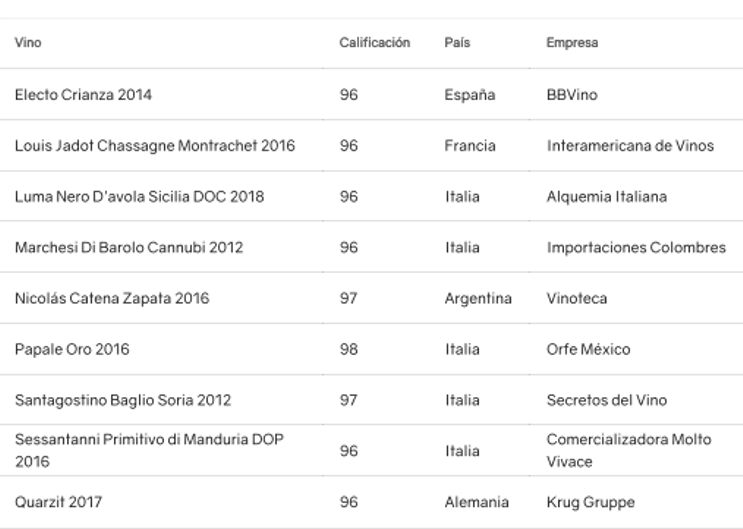Click Louis Jadot Chassagne Montrachet 2016
The height and width of the screenshot is (529, 743).
[x=155, y=146]
